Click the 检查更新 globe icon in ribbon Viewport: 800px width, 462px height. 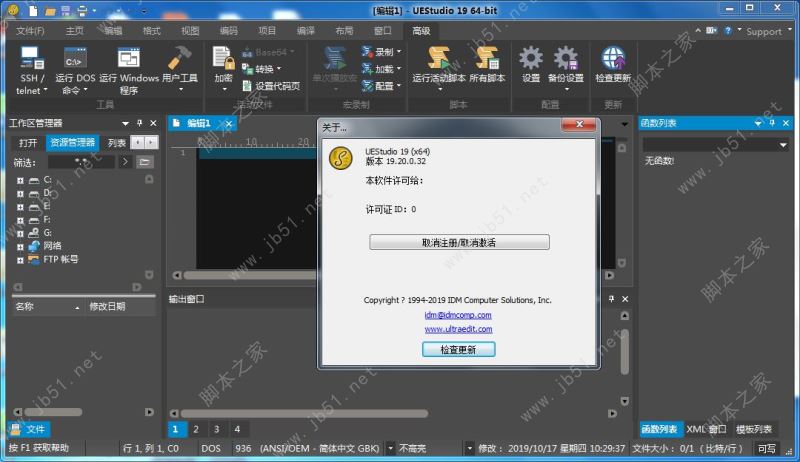click(613, 65)
